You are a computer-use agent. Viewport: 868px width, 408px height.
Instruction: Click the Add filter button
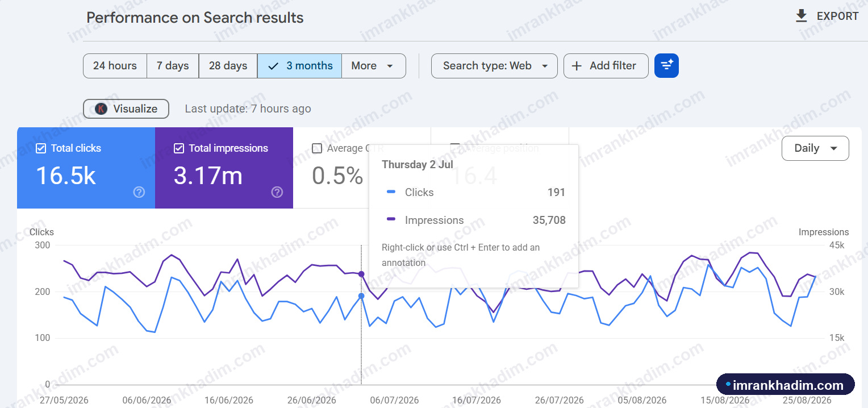coord(606,66)
